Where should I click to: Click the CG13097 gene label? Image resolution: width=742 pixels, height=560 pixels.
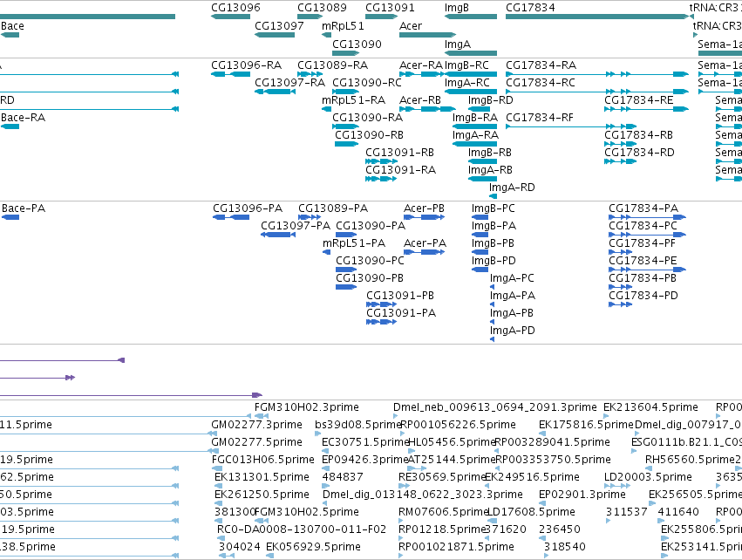point(279,25)
